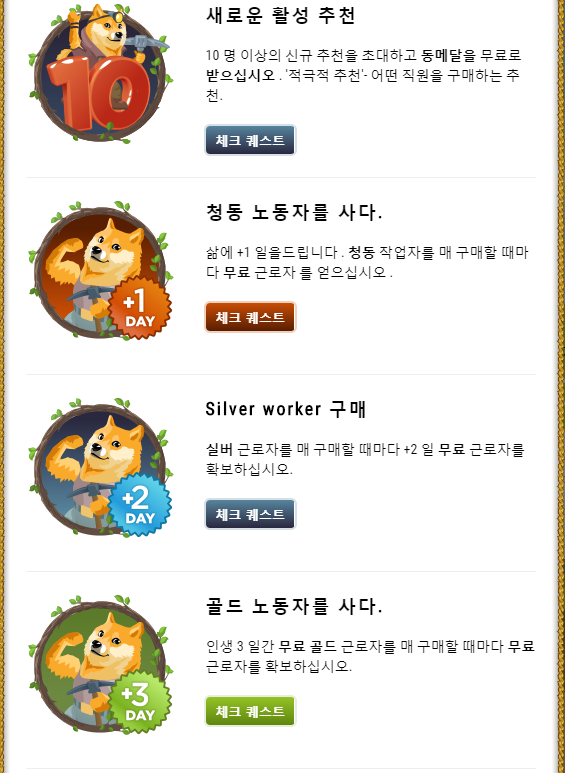Click the orange 체크 퀘스트 button
This screenshot has width=565, height=773.
pyautogui.click(x=250, y=317)
